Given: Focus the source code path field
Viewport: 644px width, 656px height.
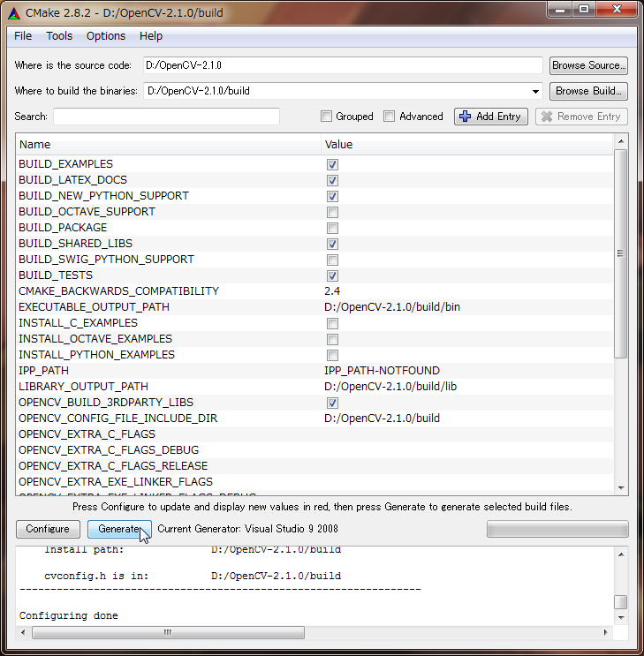Looking at the screenshot, I should [343, 65].
